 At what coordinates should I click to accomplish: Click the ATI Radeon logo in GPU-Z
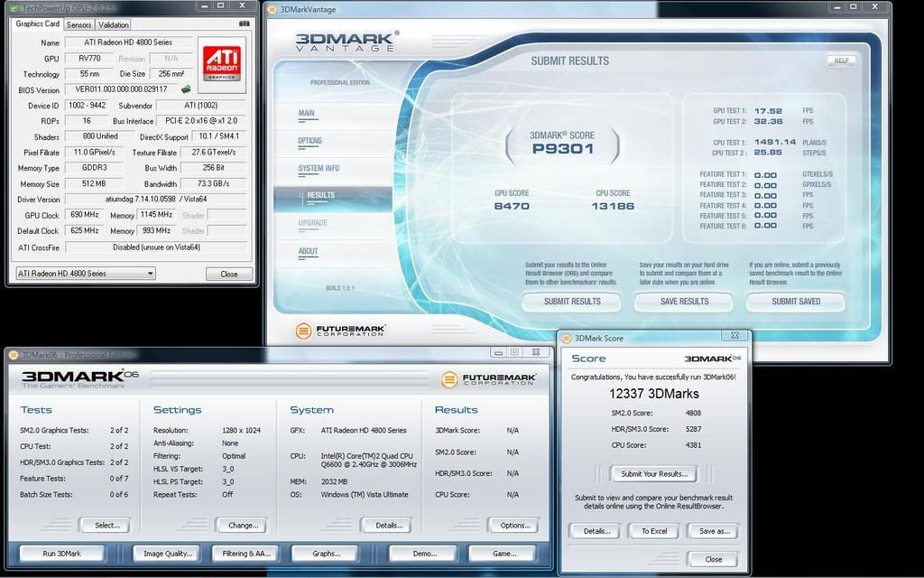tap(222, 64)
